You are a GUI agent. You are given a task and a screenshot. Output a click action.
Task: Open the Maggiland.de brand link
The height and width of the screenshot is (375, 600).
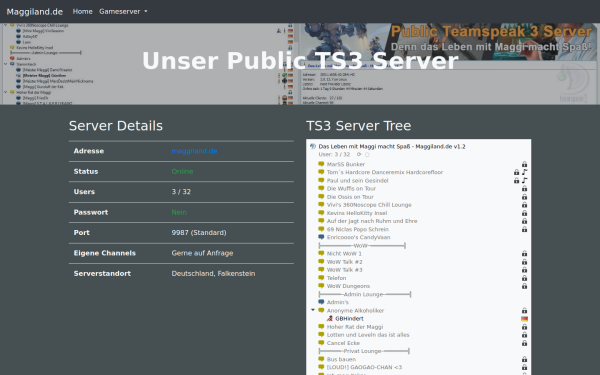34,11
